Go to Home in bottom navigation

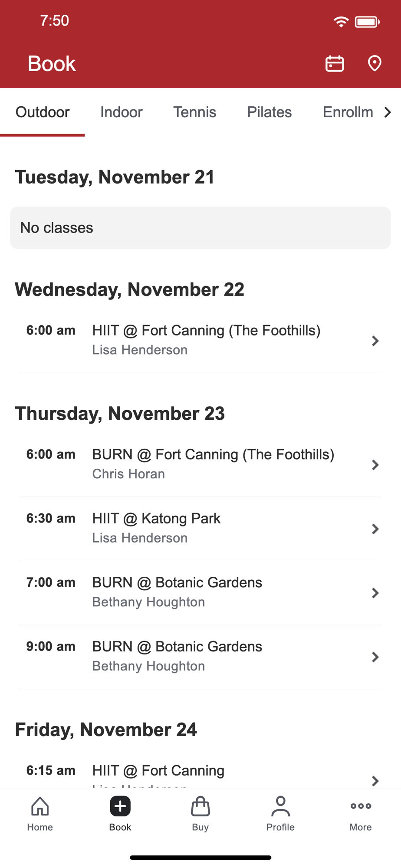(40, 814)
